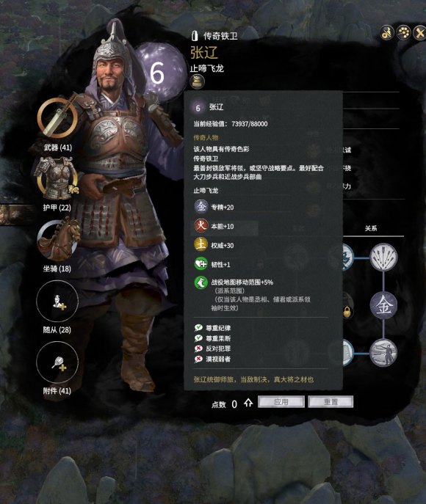Click the crossed swords icon top right

(419, 32)
